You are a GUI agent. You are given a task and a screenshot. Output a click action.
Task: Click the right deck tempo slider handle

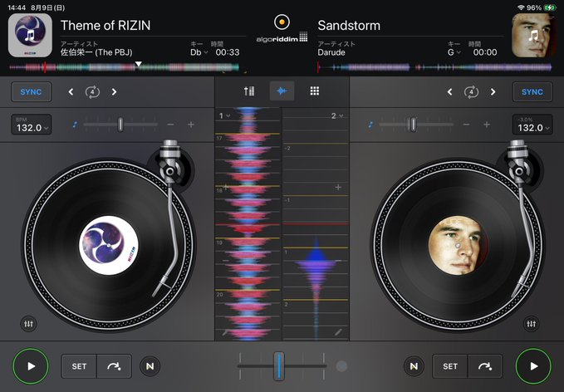[x=414, y=125]
